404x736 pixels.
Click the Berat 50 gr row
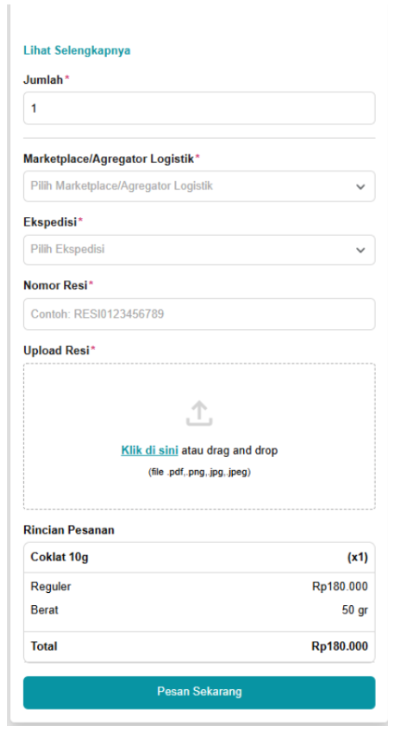199,610
